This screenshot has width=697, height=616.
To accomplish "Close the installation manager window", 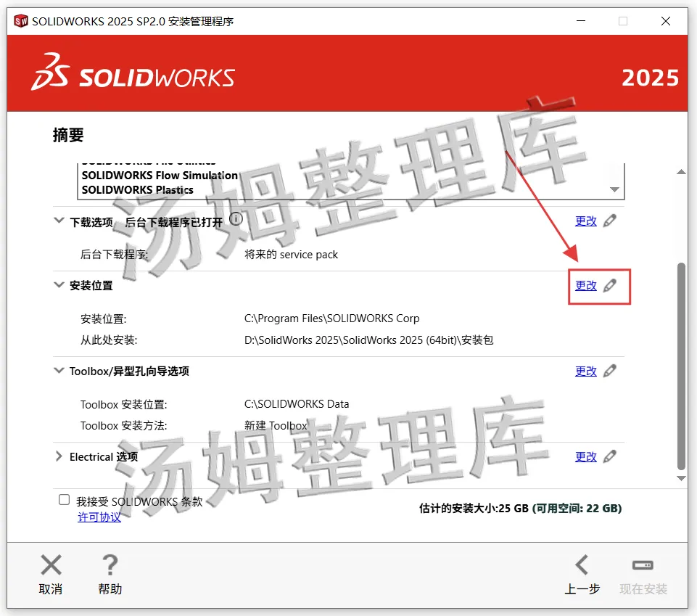I will click(665, 21).
